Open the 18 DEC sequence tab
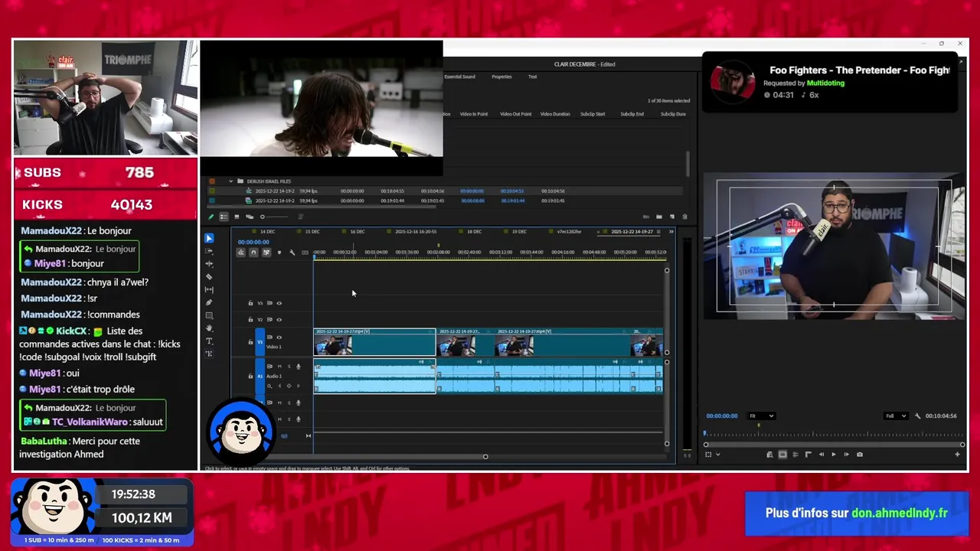The image size is (980, 551). pyautogui.click(x=474, y=231)
